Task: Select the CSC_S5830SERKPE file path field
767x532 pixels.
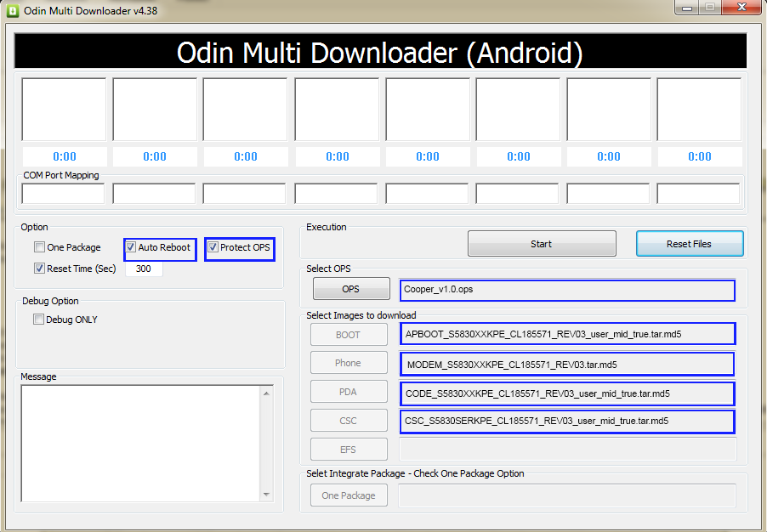Action: (567, 421)
